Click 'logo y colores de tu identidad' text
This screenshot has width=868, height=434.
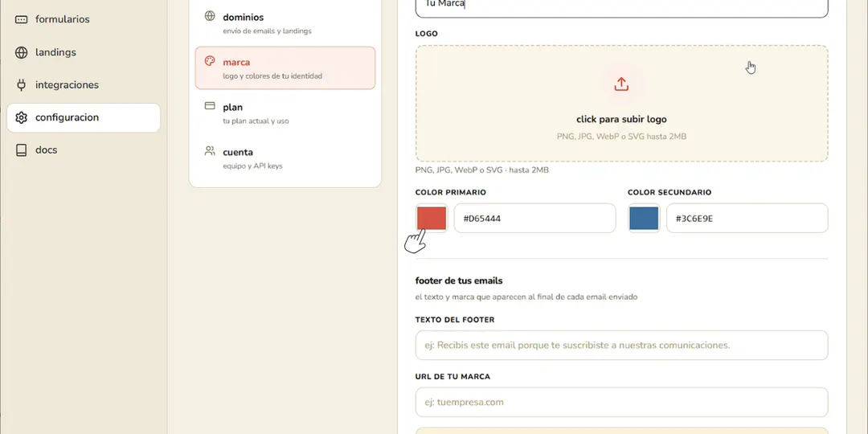pos(272,76)
